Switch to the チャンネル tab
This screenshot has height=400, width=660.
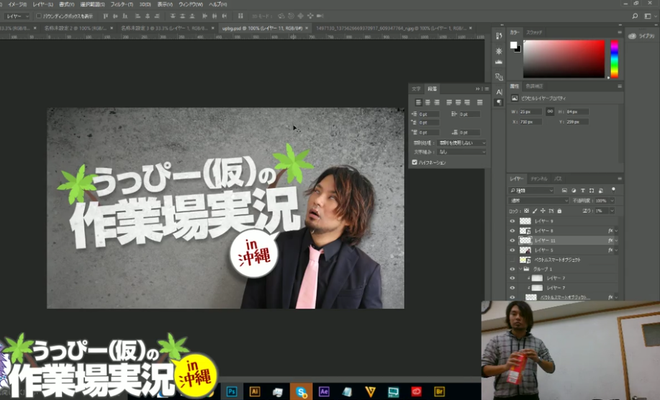click(538, 177)
